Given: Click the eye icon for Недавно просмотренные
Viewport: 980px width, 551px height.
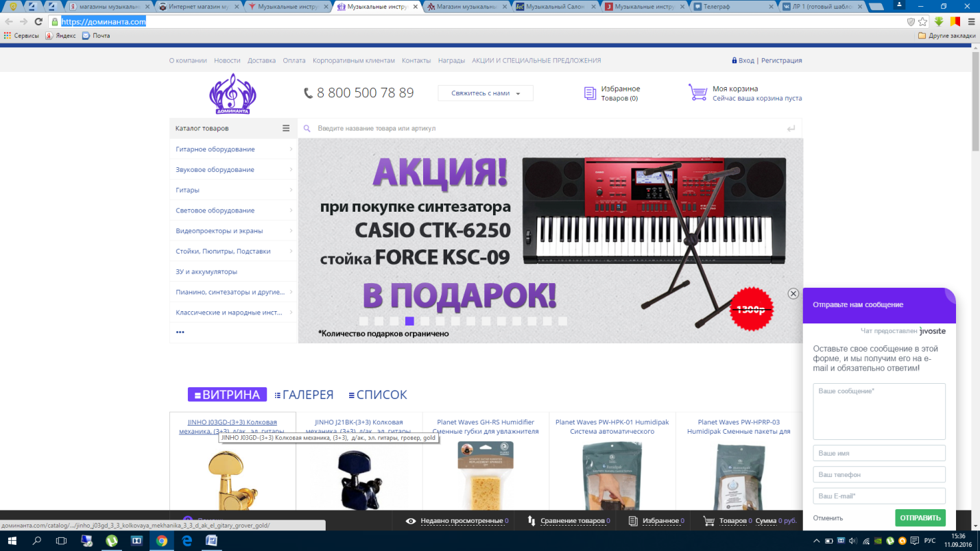Looking at the screenshot, I should pos(411,521).
